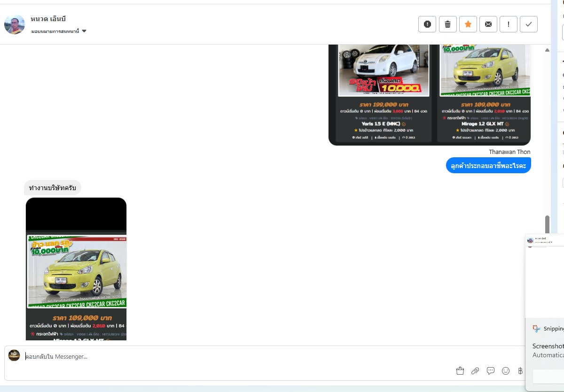Click the page avatar beside reply box
Image resolution: width=564 pixels, height=392 pixels.
point(14,355)
